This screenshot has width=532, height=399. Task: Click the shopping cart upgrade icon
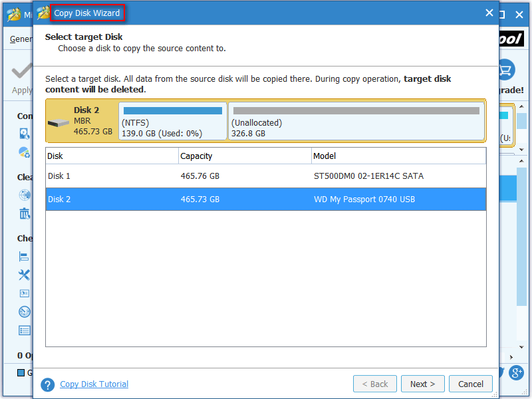click(506, 70)
